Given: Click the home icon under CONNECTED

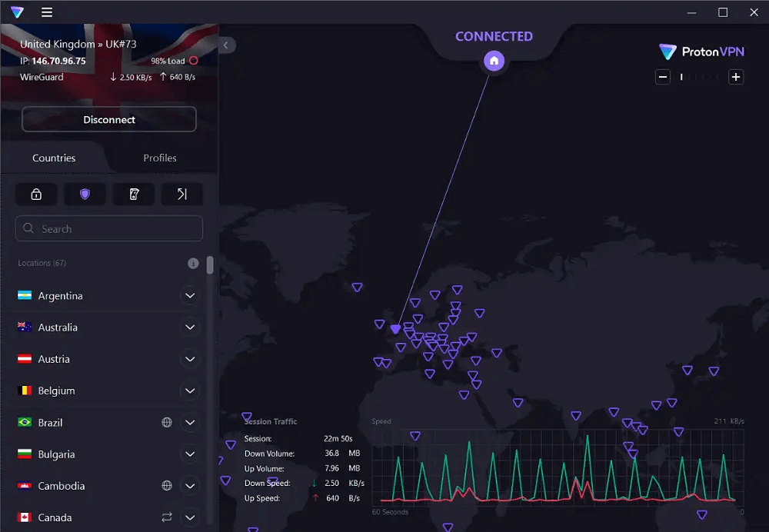Looking at the screenshot, I should [494, 61].
